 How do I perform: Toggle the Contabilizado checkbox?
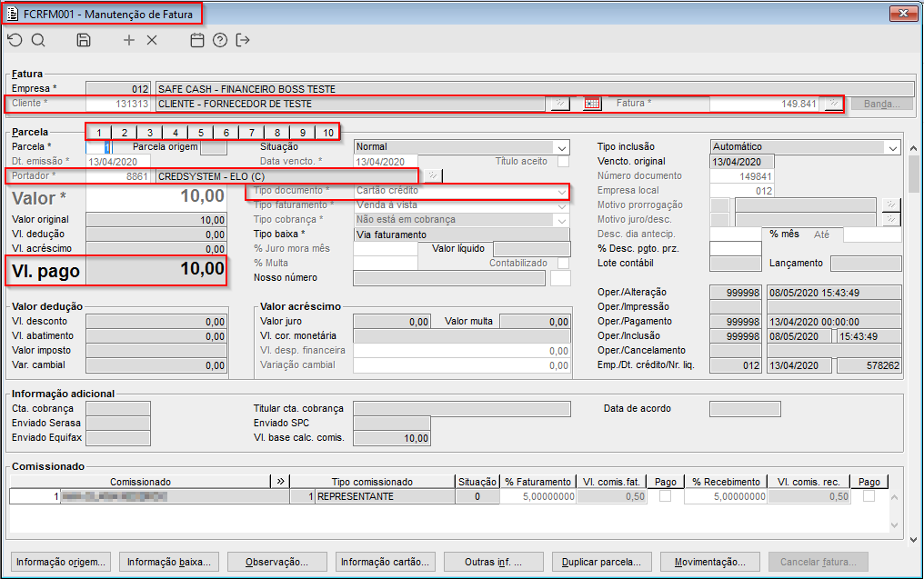pyautogui.click(x=563, y=263)
